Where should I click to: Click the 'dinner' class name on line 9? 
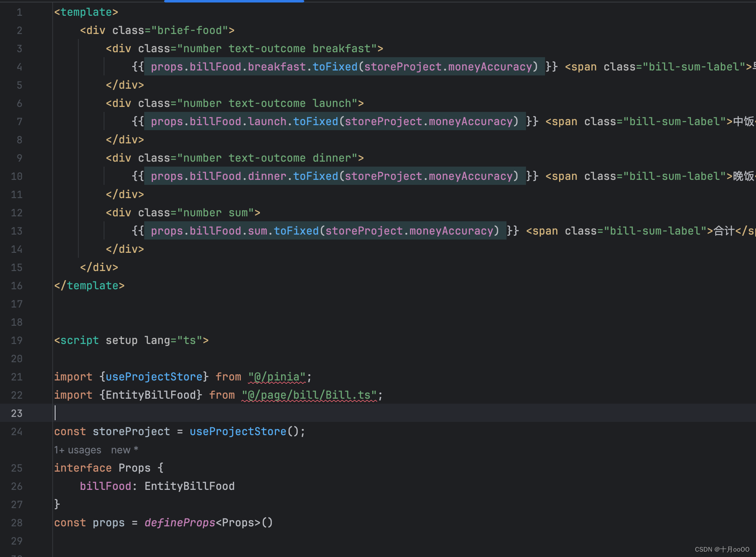[332, 158]
